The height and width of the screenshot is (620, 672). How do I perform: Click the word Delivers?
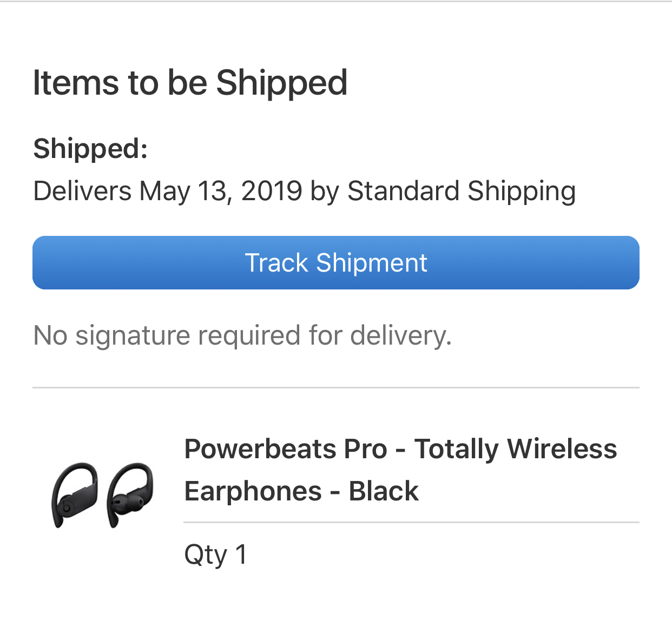pyautogui.click(x=82, y=190)
